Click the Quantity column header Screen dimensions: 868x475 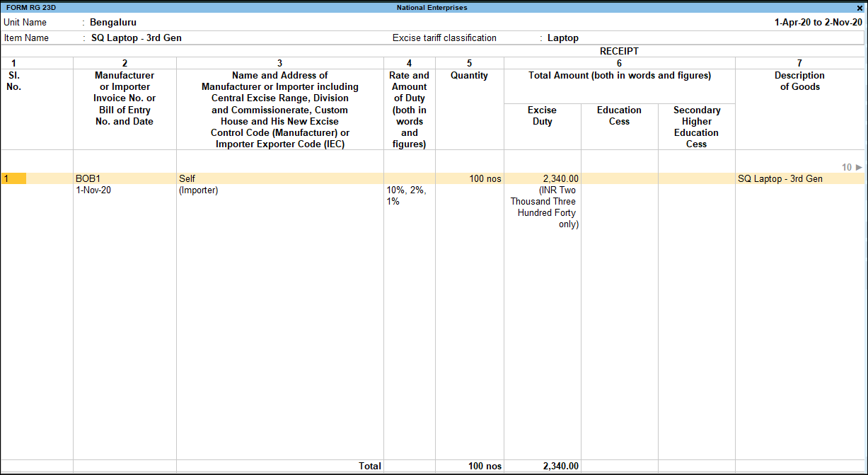(x=470, y=76)
